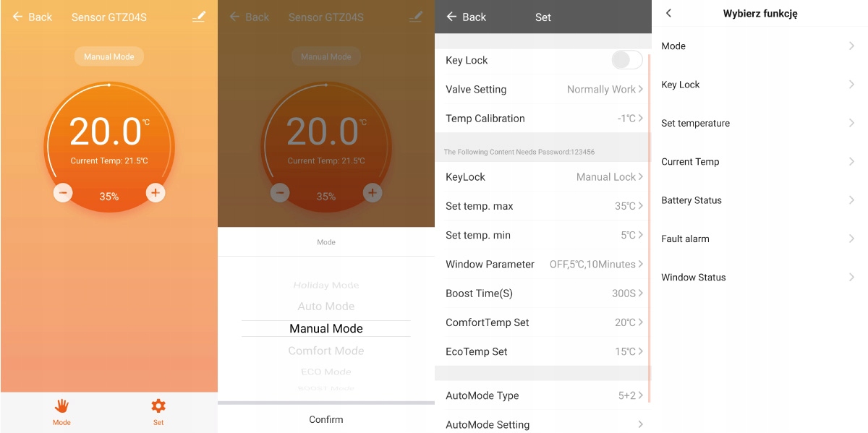Open Window Status function
868x433 pixels.
759,277
